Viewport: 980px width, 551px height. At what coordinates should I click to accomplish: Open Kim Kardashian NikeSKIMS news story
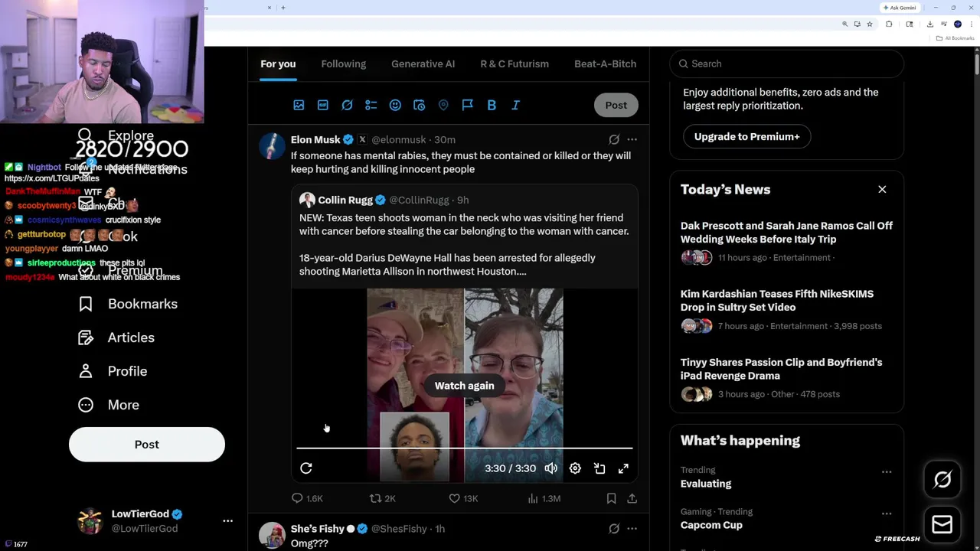coord(786,310)
